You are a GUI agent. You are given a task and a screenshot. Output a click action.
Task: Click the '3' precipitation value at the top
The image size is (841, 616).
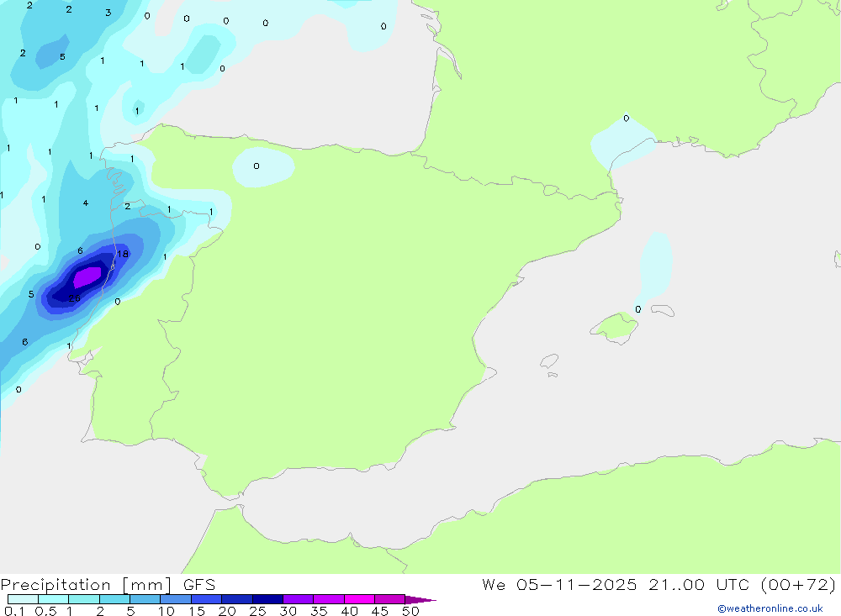(x=108, y=13)
